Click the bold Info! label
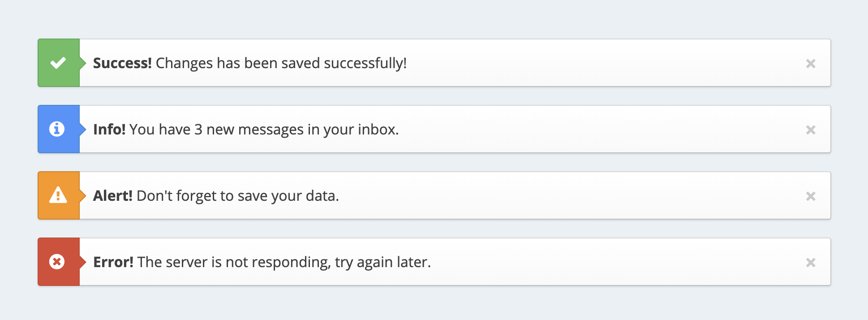This screenshot has height=320, width=868. click(x=109, y=130)
